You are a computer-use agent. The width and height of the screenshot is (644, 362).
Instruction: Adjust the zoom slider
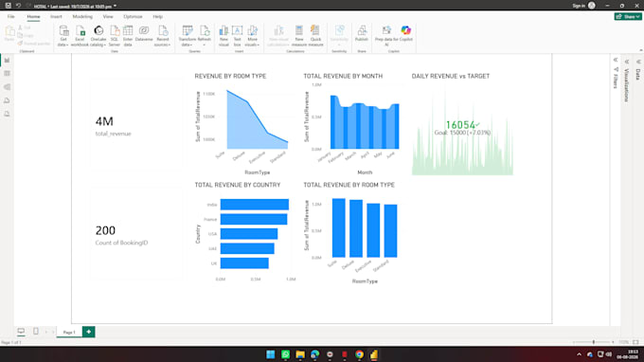[x=594, y=342]
